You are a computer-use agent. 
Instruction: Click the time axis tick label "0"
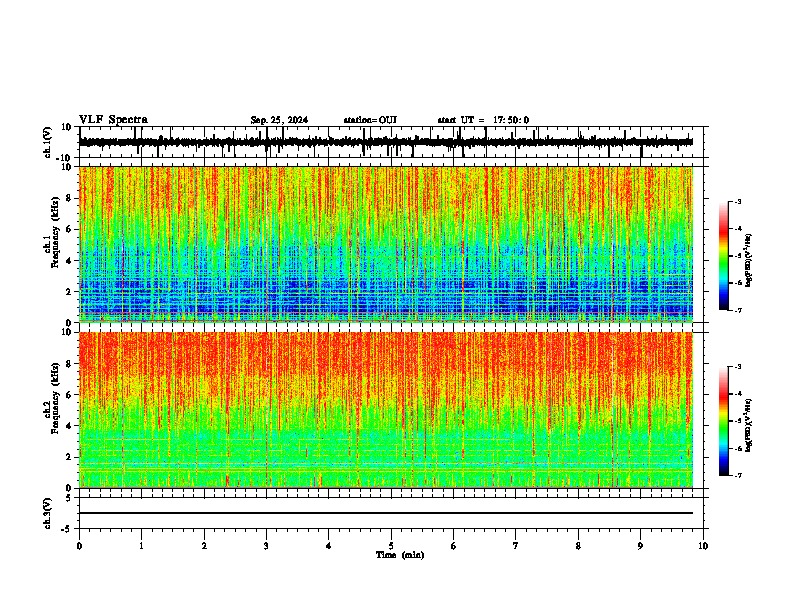(x=79, y=546)
